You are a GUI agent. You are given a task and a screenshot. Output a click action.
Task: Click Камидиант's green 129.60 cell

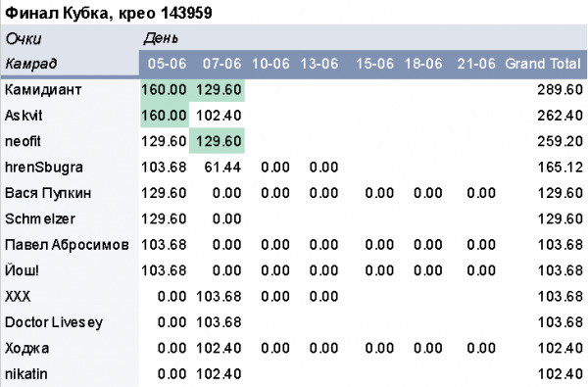click(217, 90)
